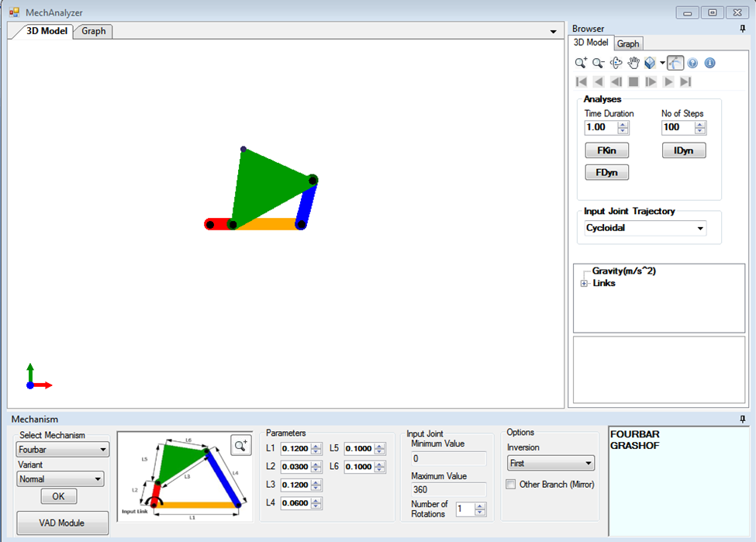Screen dimensions: 756x542
Task: Open Input Joint Trajectory Cycloidal dropdown
Action: [645, 228]
